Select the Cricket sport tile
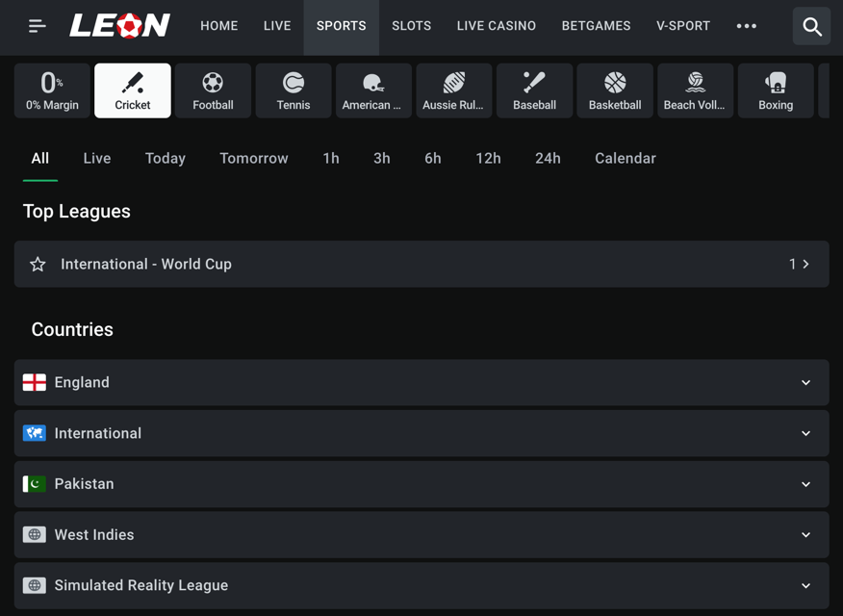This screenshot has width=843, height=616. point(133,90)
